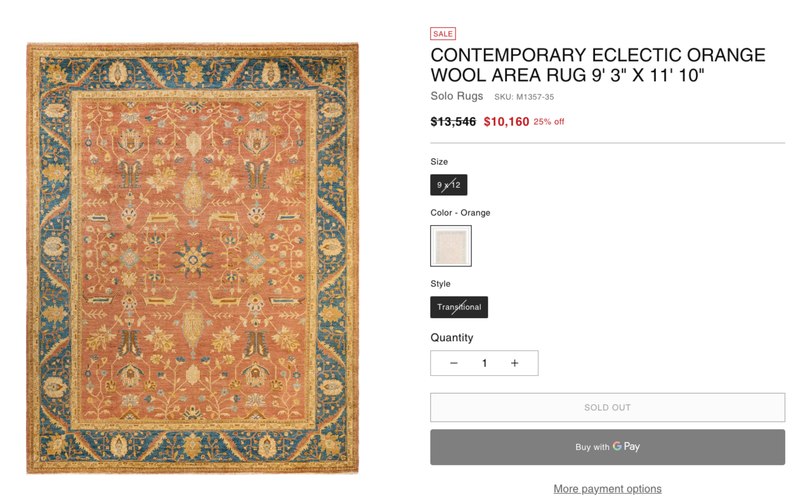The image size is (812, 504).
Task: Pick the Orange color swatch
Action: 450,246
